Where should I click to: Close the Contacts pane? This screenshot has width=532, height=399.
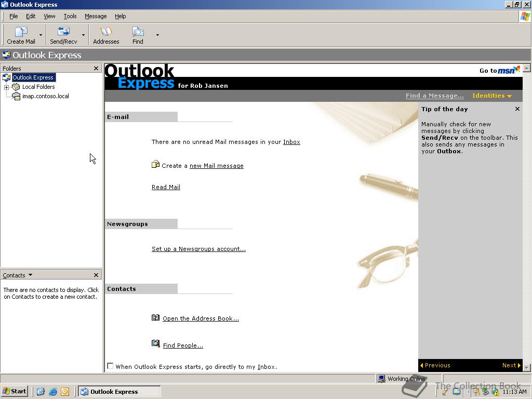96,275
